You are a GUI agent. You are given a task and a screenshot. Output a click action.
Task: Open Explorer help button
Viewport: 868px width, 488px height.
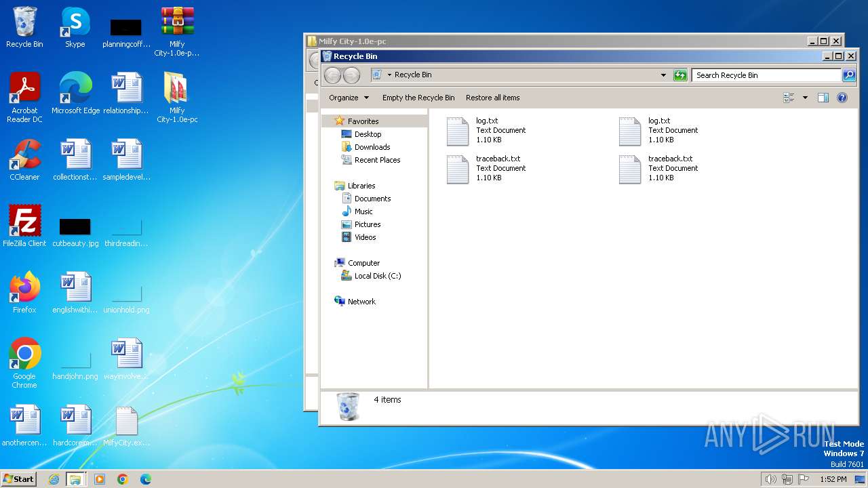point(842,98)
